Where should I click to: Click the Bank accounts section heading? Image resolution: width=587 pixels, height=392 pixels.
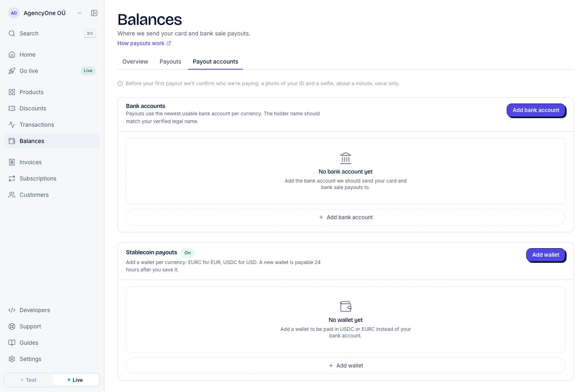click(x=146, y=106)
